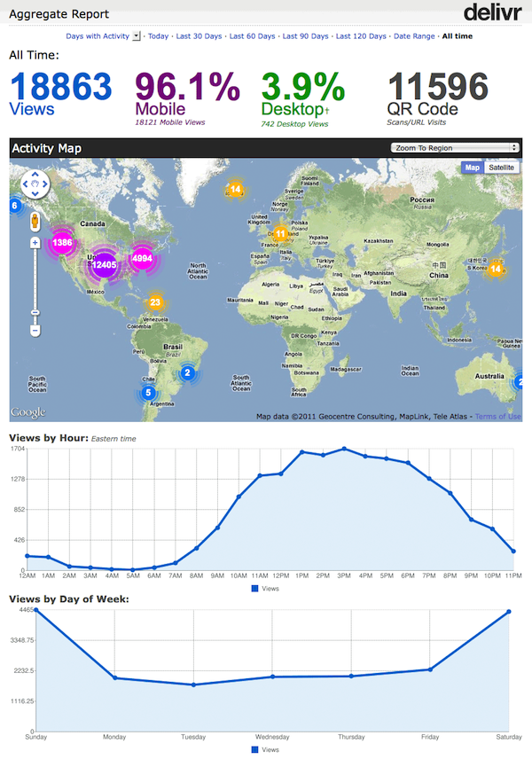Open the Days with Activity dropdown arrow
The image size is (532, 759).
137,35
